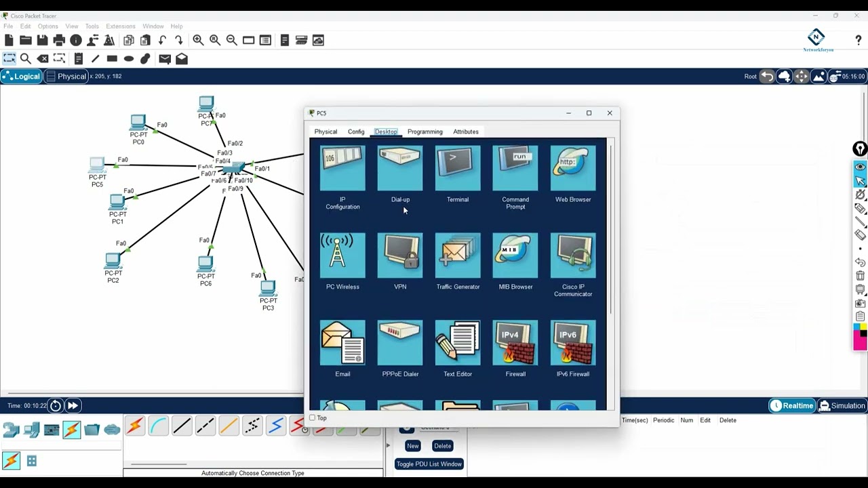The height and width of the screenshot is (488, 868).
Task: Switch to Physical workspace view
Action: (66, 77)
